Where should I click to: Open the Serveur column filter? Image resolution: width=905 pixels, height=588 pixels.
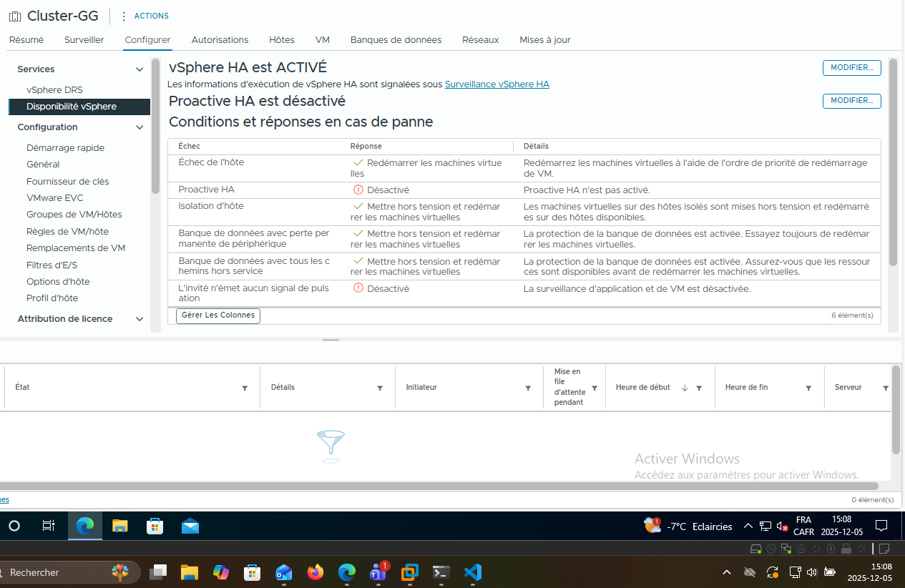(885, 388)
